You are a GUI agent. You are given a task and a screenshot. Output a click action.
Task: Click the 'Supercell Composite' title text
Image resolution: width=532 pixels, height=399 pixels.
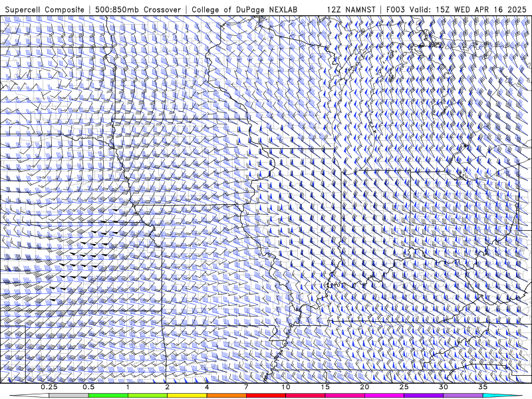click(x=45, y=9)
